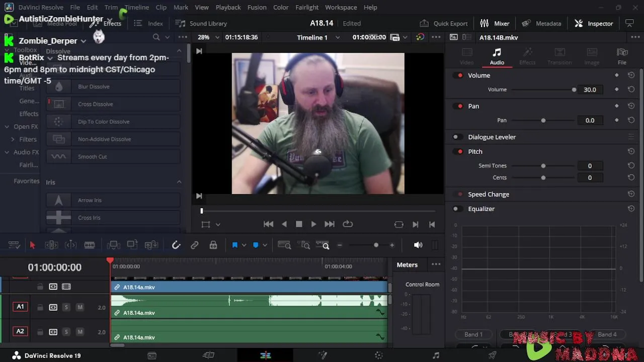Collapse the Iris transitions section

point(179,182)
